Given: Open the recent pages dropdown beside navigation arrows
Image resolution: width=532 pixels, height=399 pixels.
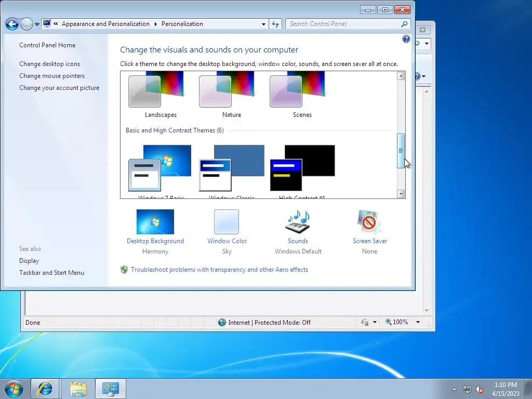Looking at the screenshot, I should 37,24.
